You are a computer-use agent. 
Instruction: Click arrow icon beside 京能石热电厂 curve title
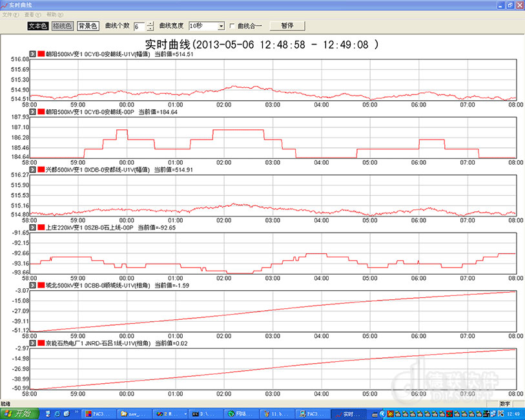coord(33,344)
